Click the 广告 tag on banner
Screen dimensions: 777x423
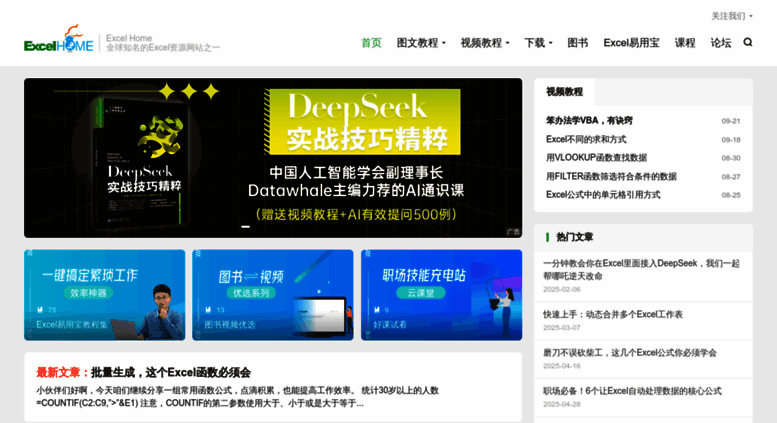513,232
